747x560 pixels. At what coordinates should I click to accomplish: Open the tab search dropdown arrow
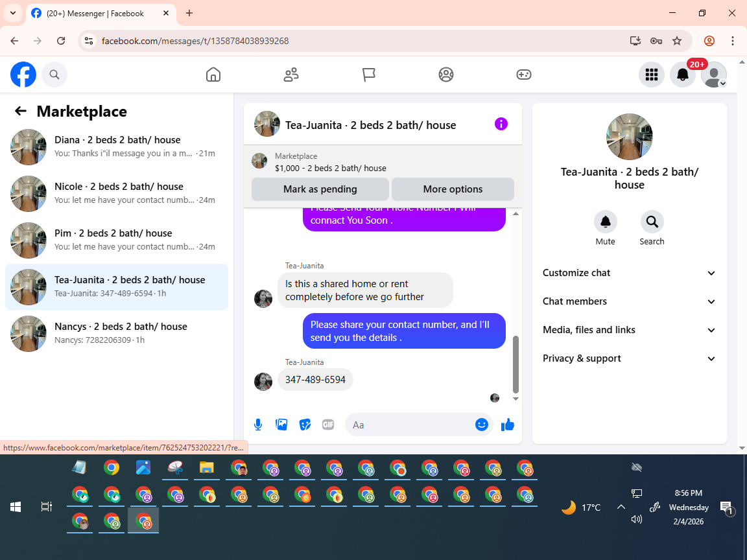pyautogui.click(x=13, y=14)
